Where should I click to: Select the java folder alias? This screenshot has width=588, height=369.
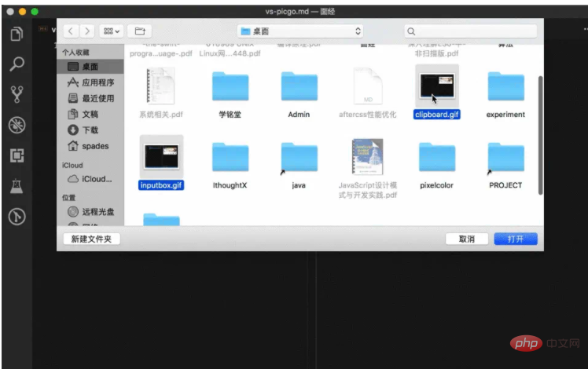click(x=300, y=157)
